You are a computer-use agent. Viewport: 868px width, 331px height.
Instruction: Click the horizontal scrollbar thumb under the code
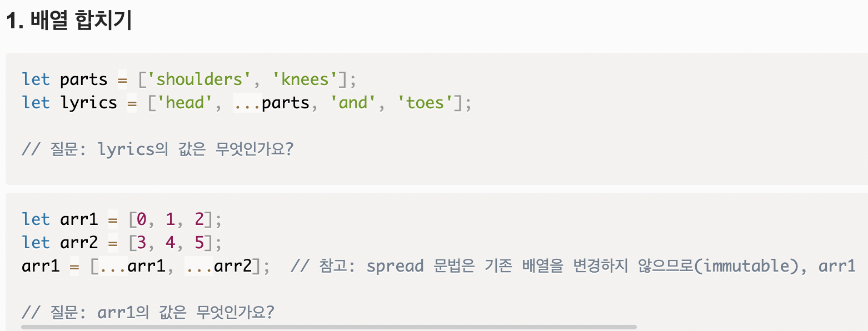tap(328, 327)
